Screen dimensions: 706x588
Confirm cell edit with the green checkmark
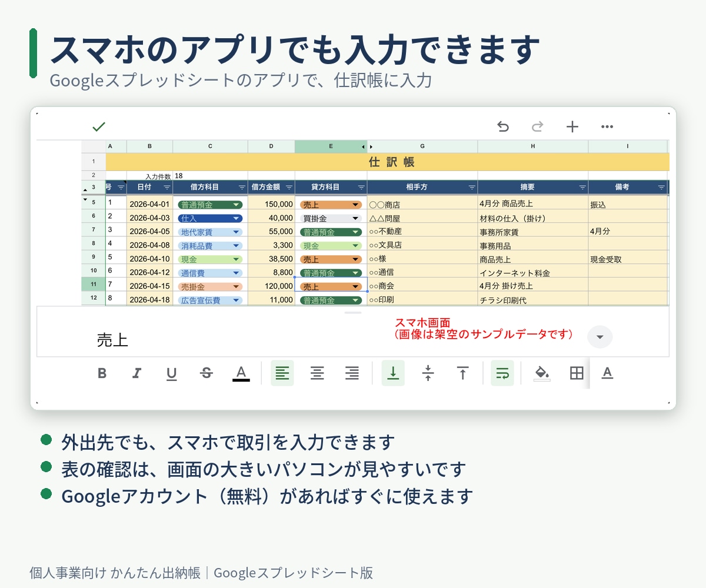coord(99,126)
